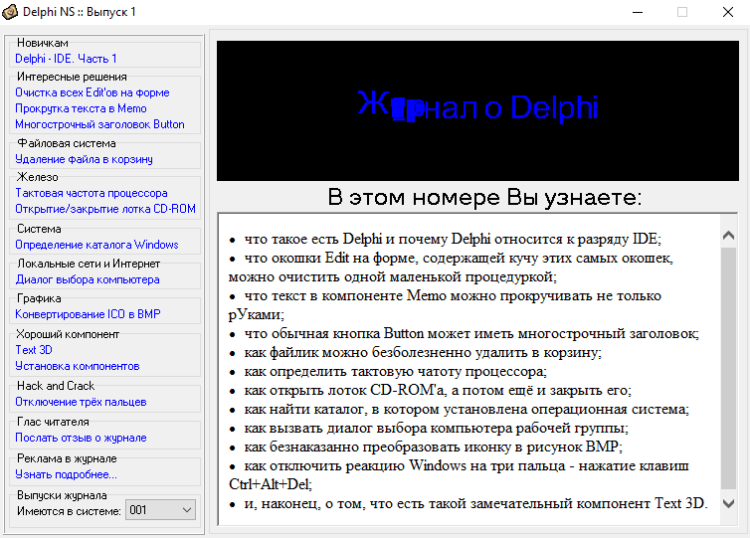Open "Отключение трёх пальцев" article
This screenshot has width=750, height=538.
(80, 402)
